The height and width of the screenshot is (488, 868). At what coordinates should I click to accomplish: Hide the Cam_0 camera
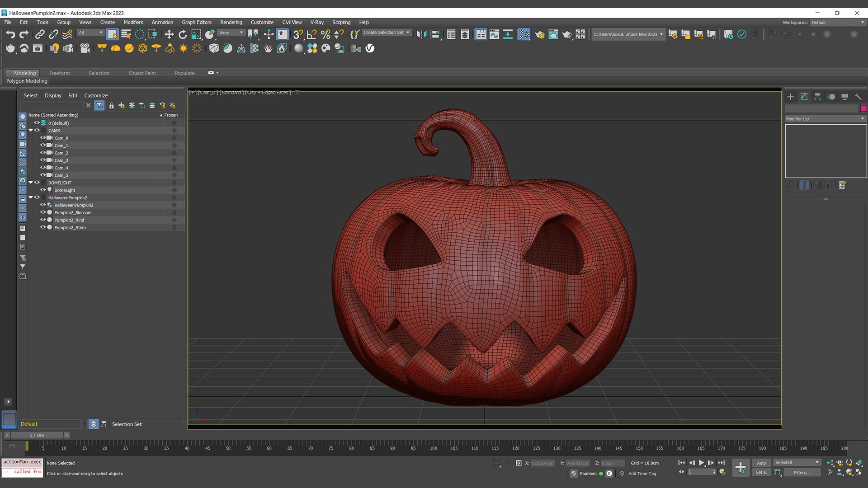43,138
